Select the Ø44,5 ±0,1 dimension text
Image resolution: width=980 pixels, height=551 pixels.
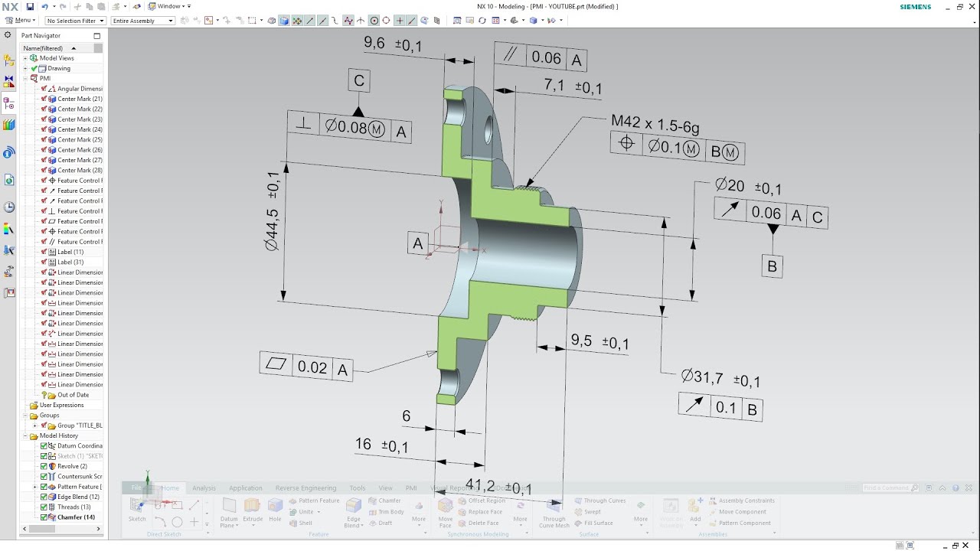click(273, 210)
